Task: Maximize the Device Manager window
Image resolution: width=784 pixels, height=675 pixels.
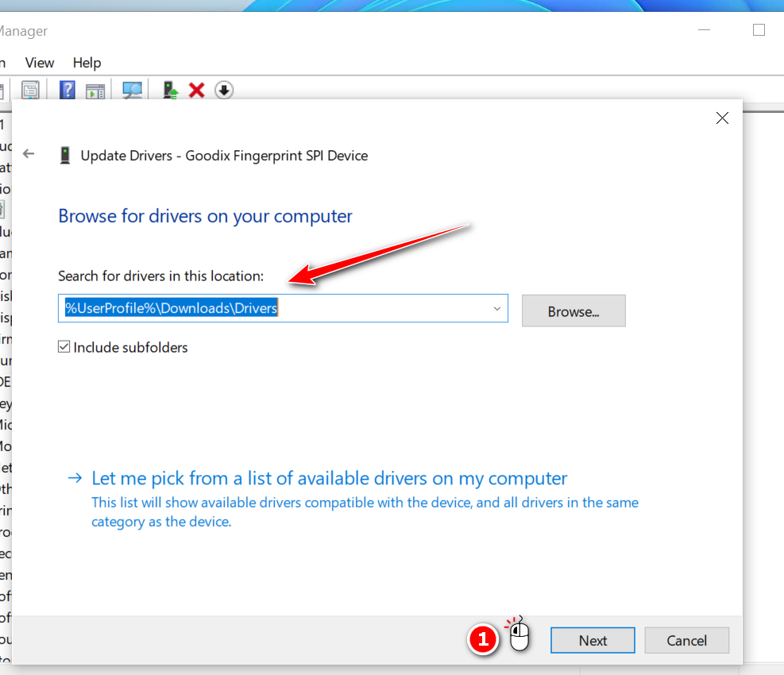Action: (759, 30)
